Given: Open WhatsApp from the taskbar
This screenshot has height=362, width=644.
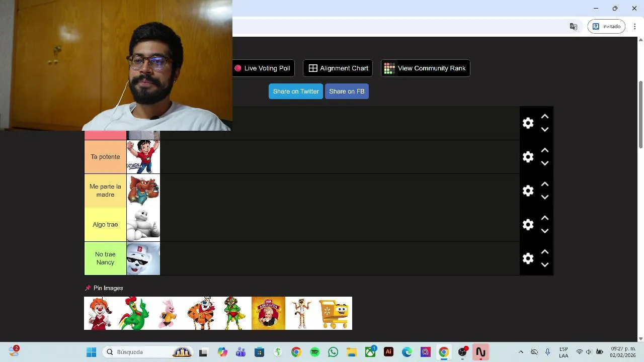Looking at the screenshot, I should click(x=333, y=352).
